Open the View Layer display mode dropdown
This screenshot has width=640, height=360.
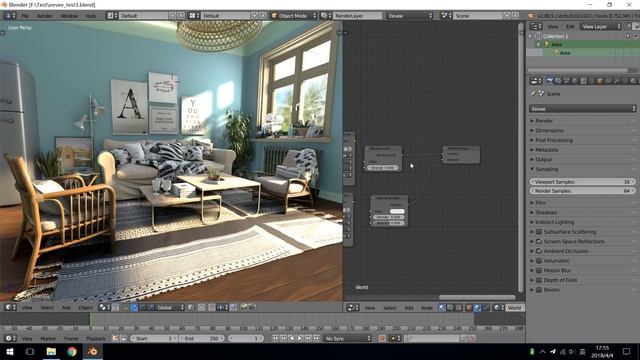coord(600,27)
